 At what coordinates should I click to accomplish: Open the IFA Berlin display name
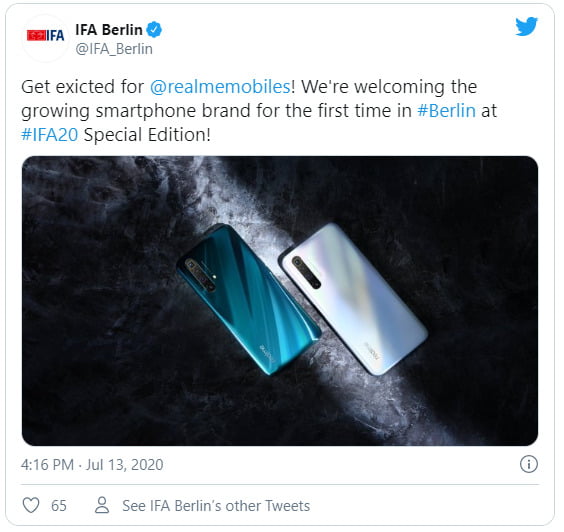tap(109, 30)
